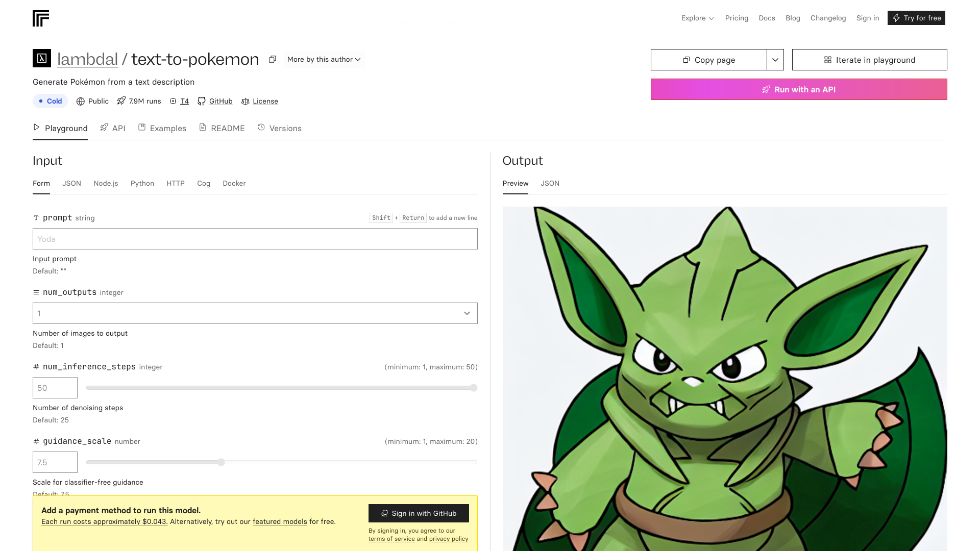This screenshot has width=980, height=551.
Task: Click the rocket icon beside 7.9M runs
Action: click(x=120, y=101)
